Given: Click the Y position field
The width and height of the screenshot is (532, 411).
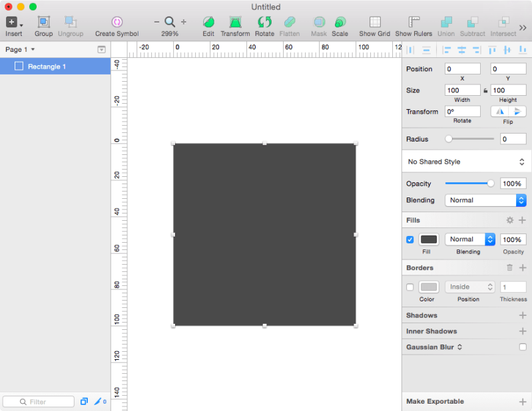Looking at the screenshot, I should tap(508, 68).
